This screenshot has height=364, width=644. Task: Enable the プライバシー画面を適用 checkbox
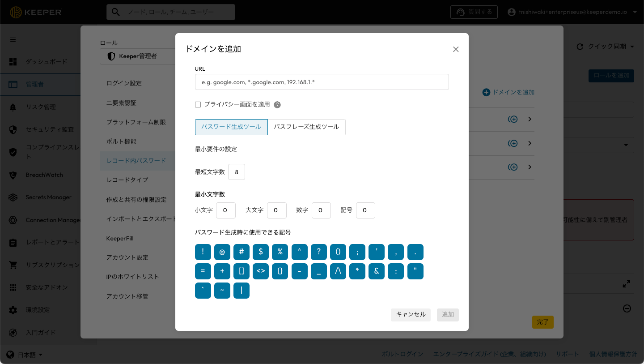198,105
